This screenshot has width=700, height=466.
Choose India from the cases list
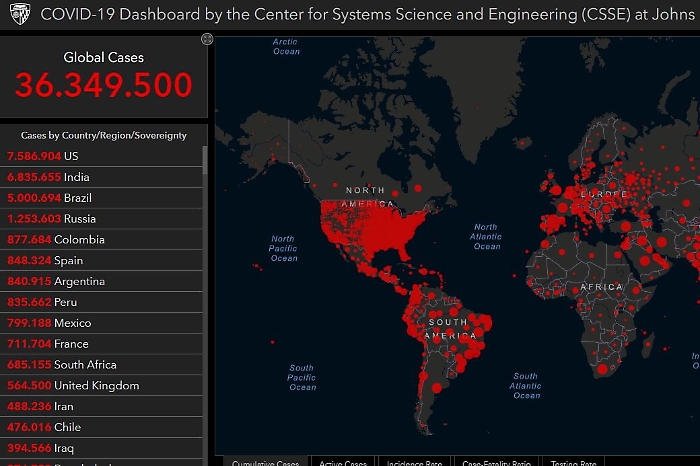pyautogui.click(x=76, y=177)
